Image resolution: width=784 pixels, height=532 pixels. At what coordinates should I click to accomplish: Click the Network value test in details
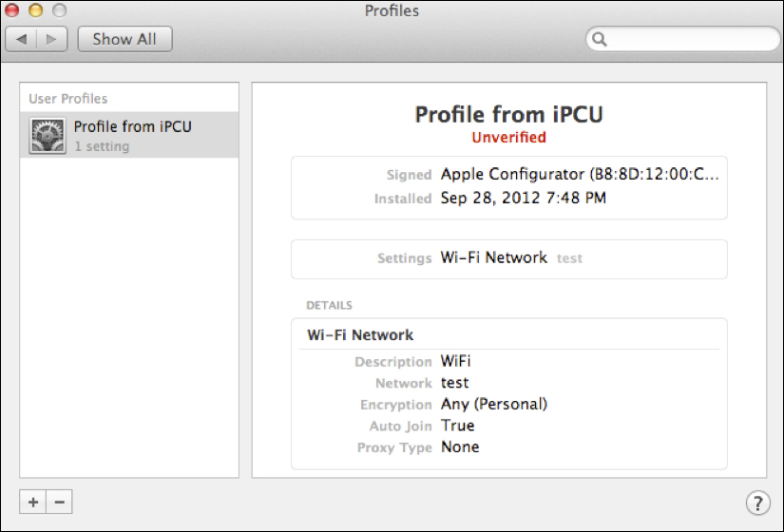coord(454,383)
